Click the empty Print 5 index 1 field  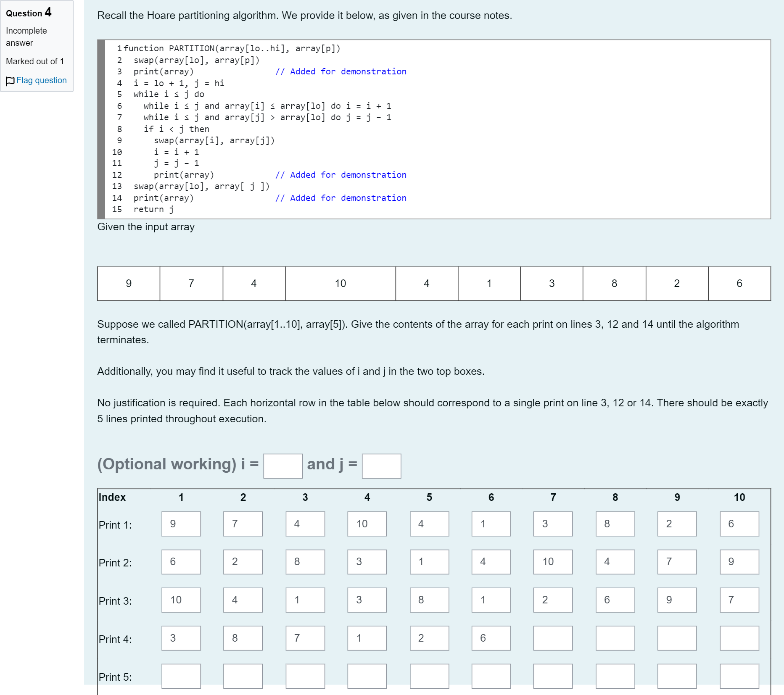pos(181,676)
